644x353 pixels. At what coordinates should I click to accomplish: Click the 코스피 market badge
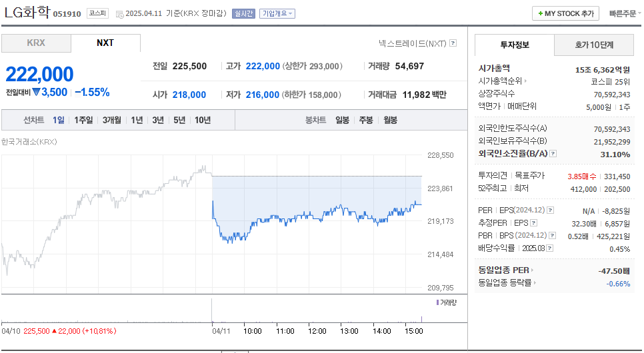(x=97, y=13)
